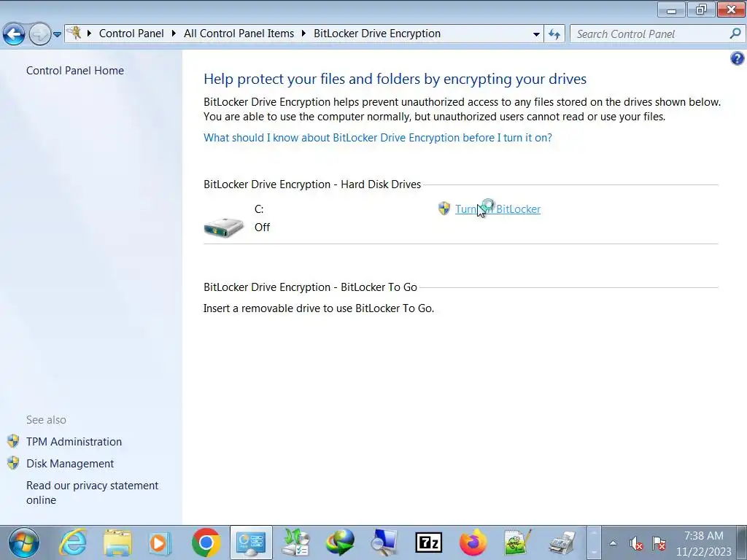Expand arrow after All Control Panel Items
Screen dimensions: 747x560
(303, 34)
